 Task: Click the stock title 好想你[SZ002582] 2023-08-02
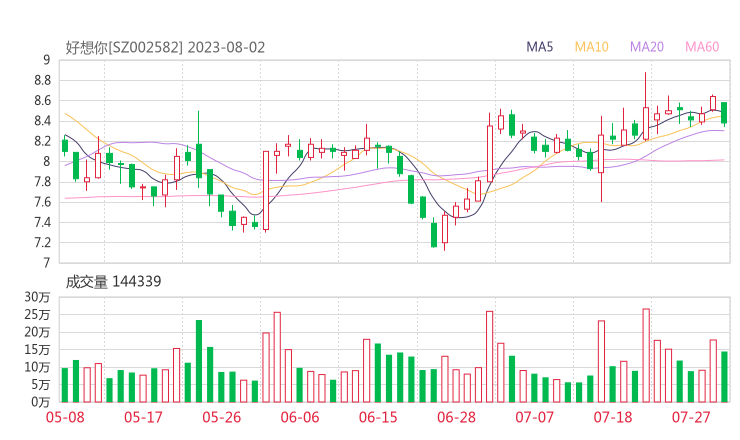(165, 48)
